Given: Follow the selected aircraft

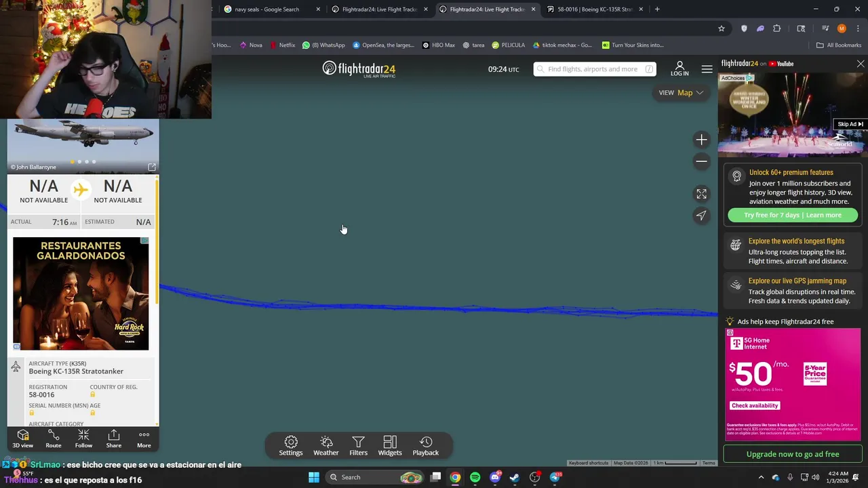Looking at the screenshot, I should pos(83,439).
